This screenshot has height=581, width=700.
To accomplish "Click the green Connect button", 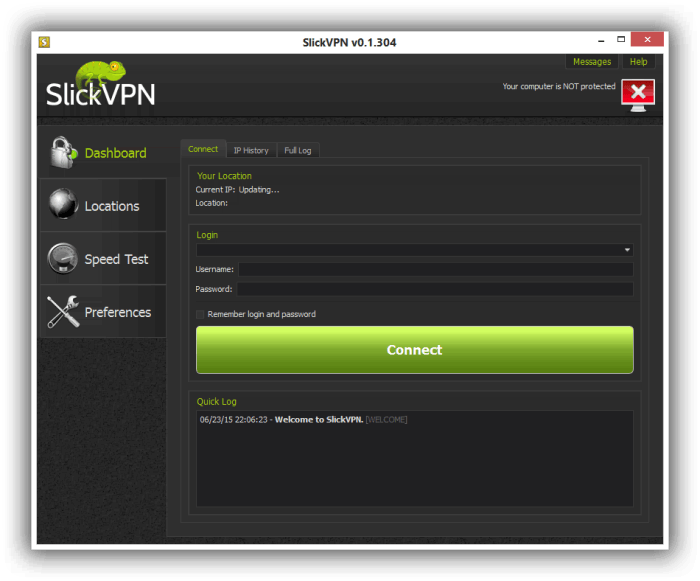I will click(x=414, y=350).
